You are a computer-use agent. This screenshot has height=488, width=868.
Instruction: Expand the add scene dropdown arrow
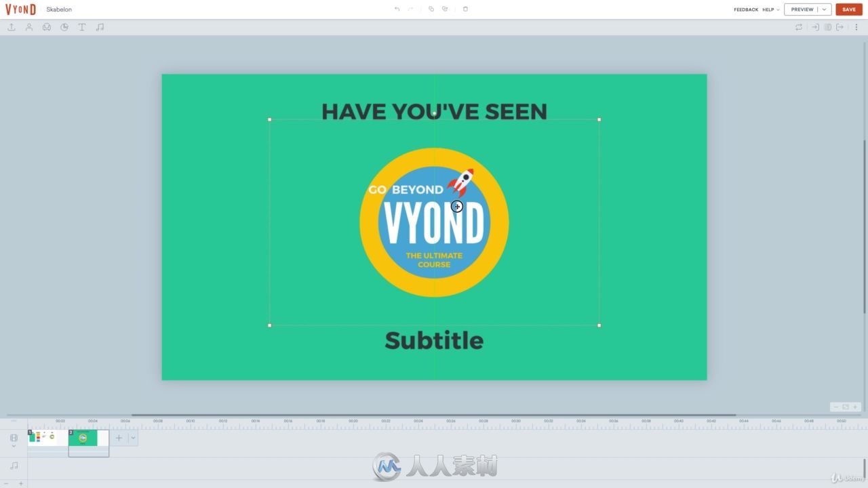(x=133, y=438)
